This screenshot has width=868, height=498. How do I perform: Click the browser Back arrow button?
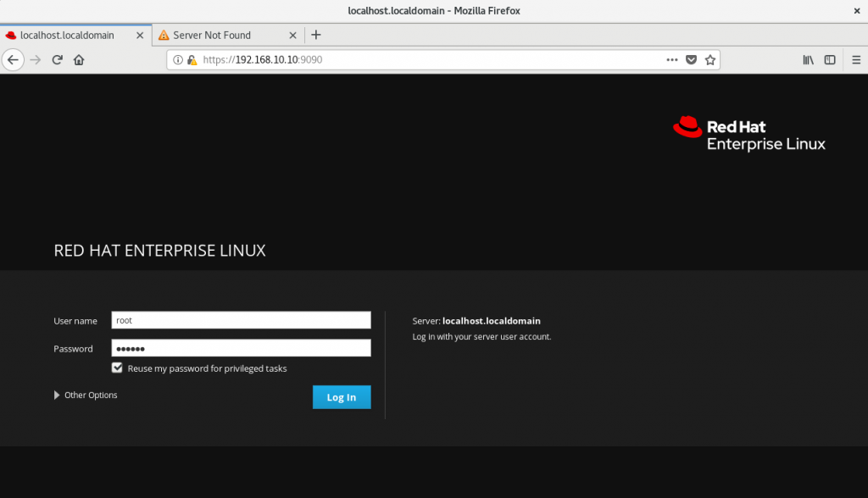13,59
